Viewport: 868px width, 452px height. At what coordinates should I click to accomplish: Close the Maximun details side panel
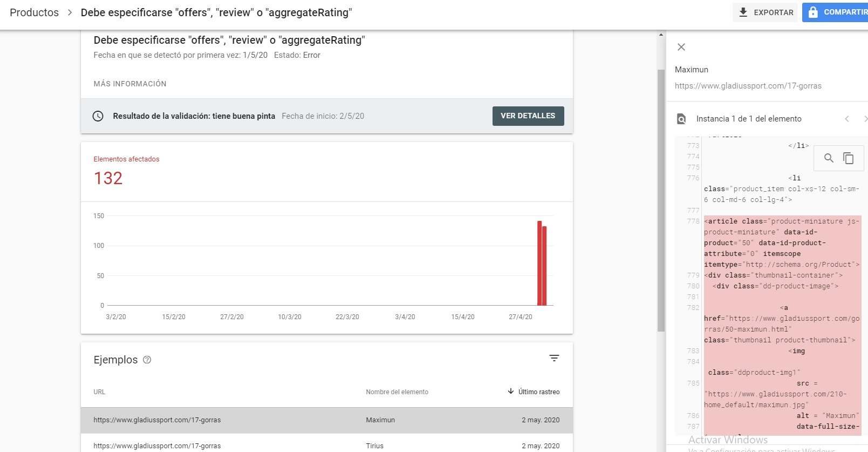tap(681, 47)
